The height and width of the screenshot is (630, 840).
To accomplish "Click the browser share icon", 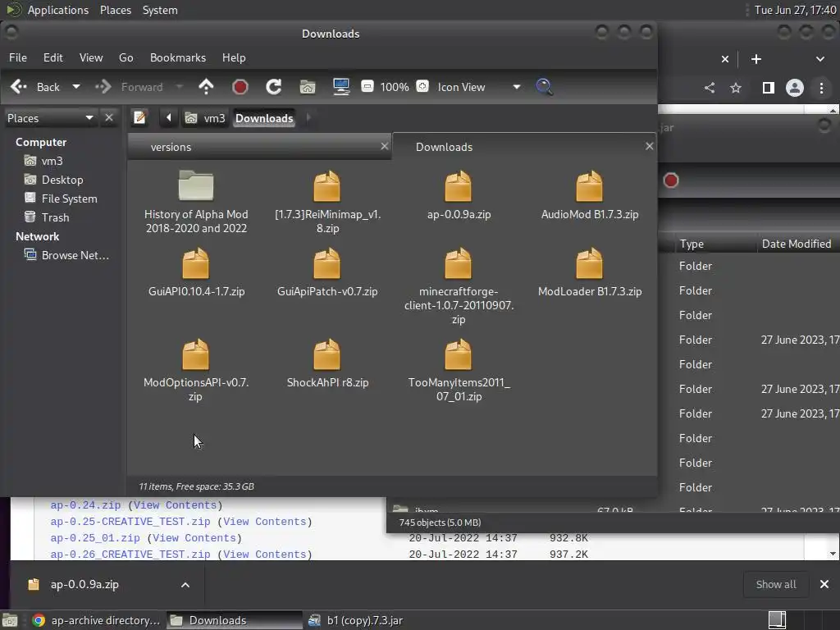I will pyautogui.click(x=710, y=87).
